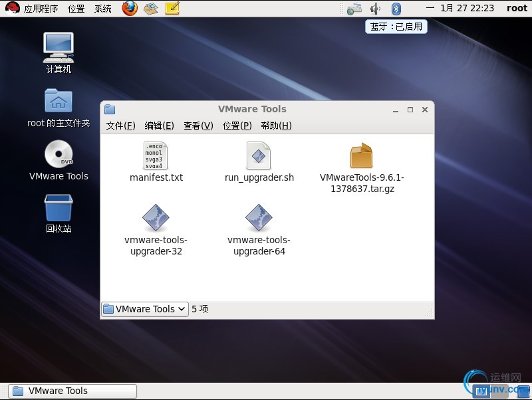Screen dimensions: 532x400
Task: Maximize the VMware Tools window
Action: (410, 110)
